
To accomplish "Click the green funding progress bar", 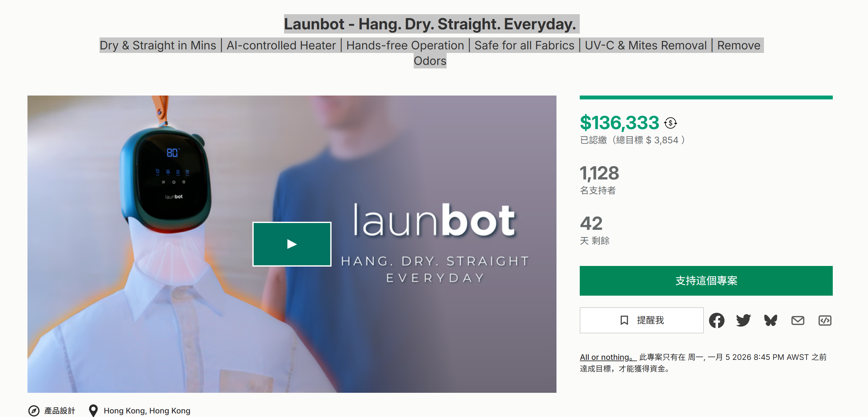I will 706,97.
